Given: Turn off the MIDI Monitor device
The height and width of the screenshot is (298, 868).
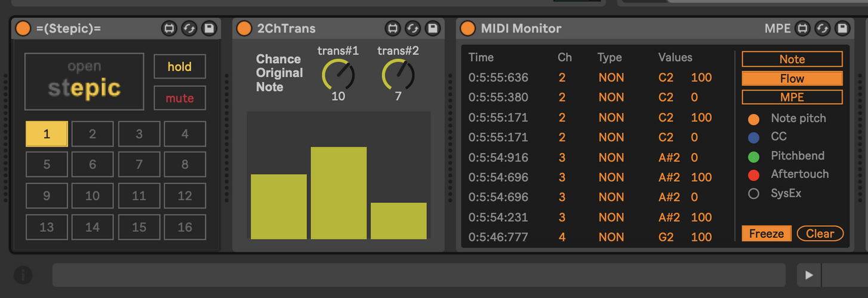Looking at the screenshot, I should (468, 28).
